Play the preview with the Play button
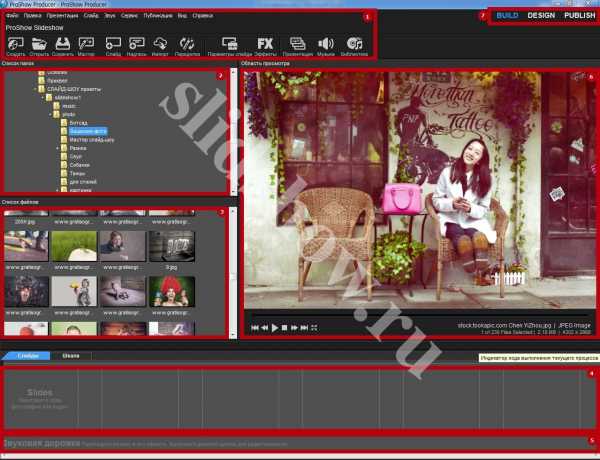This screenshot has height=460, width=600. 275,328
